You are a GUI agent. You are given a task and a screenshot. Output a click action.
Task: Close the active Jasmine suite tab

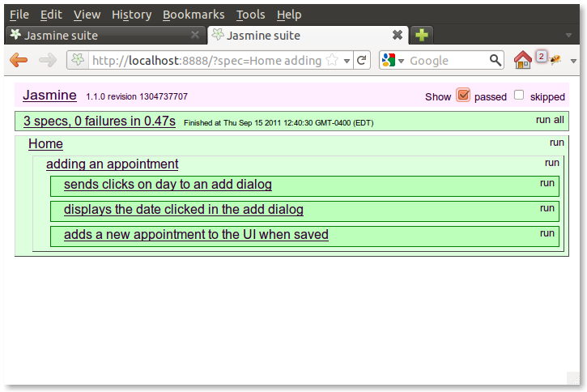point(398,35)
